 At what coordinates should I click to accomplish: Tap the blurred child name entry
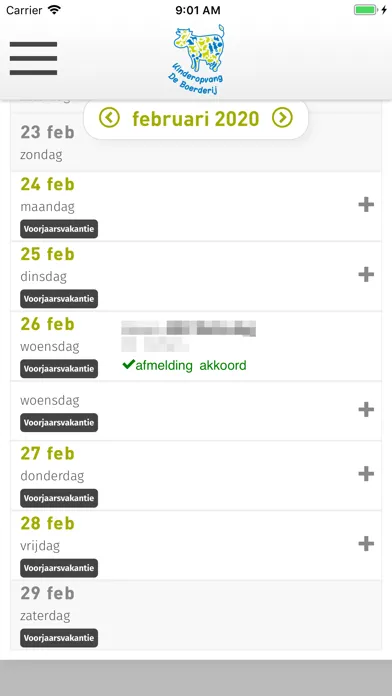(x=189, y=336)
